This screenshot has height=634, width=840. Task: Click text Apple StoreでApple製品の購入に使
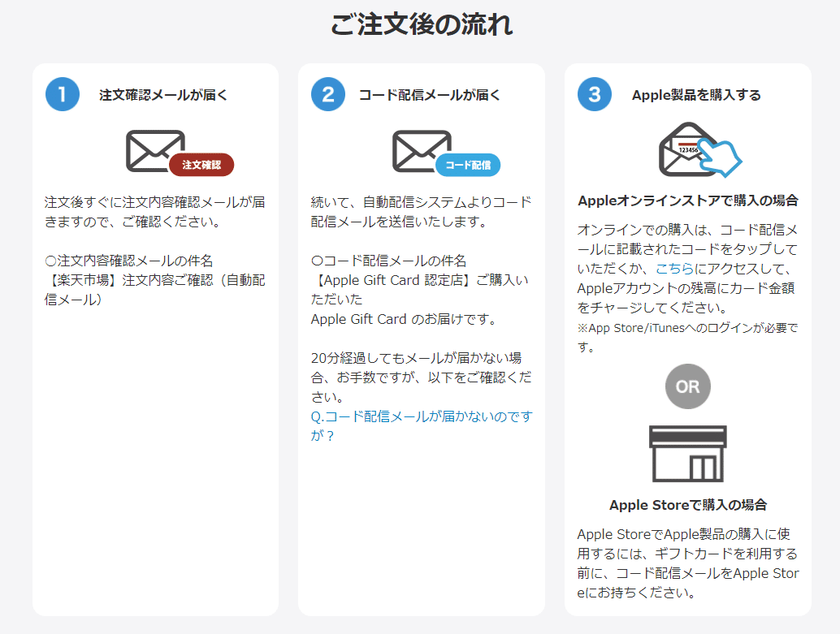(x=683, y=534)
